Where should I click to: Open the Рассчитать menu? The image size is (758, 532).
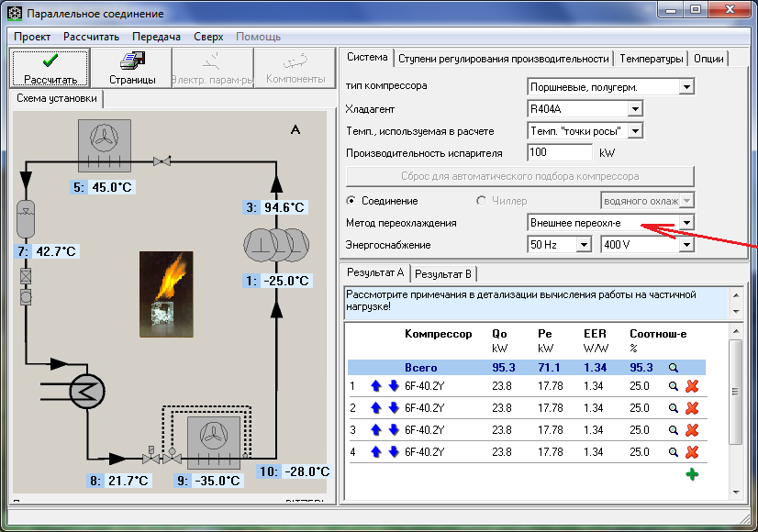(x=91, y=37)
